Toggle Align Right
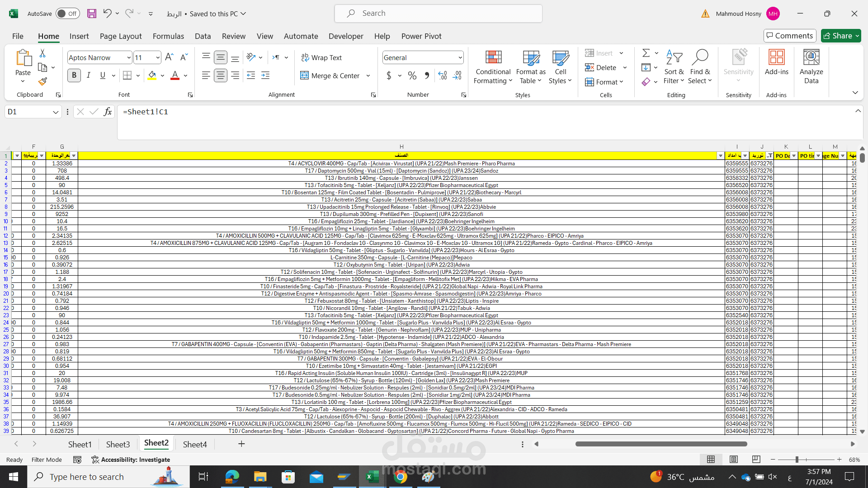This screenshot has width=868, height=488. tap(235, 75)
